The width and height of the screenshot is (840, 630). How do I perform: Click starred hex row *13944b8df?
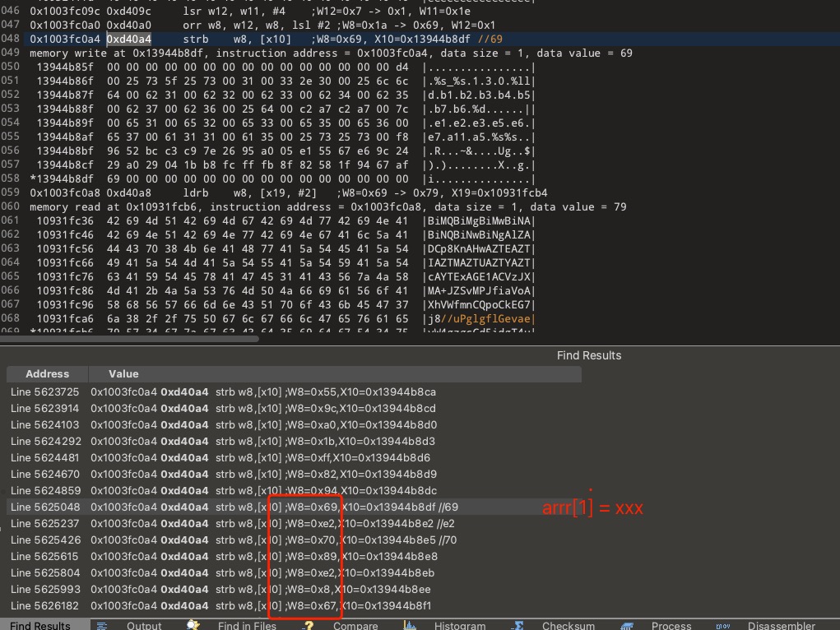[283, 179]
